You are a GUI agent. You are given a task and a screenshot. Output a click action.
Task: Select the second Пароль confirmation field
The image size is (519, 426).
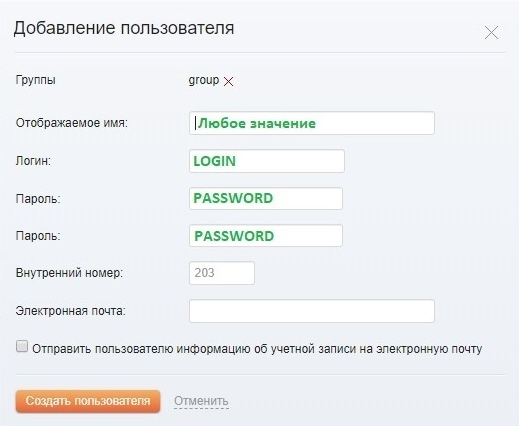(266, 236)
